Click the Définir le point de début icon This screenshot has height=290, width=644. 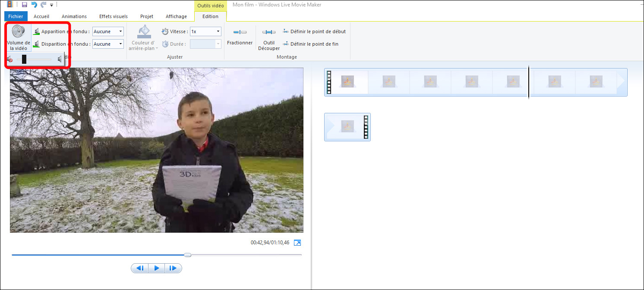pyautogui.click(x=285, y=31)
